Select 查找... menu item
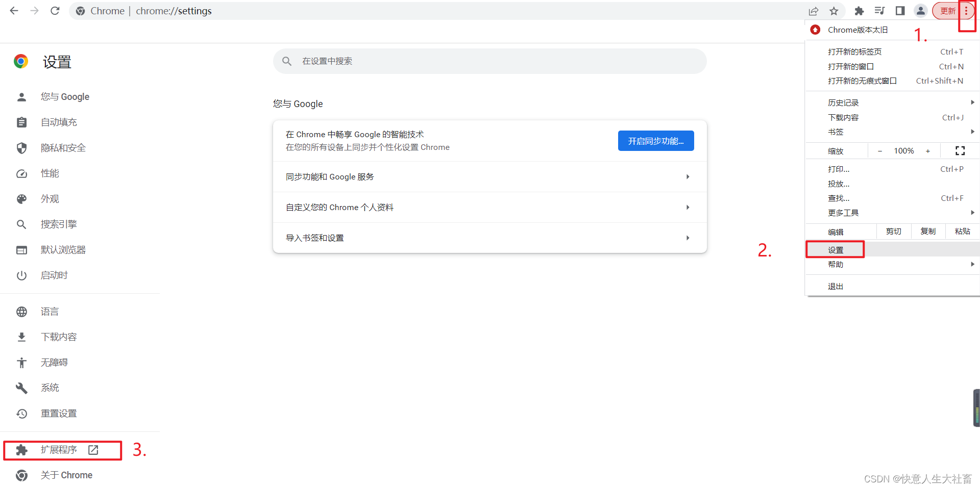 click(892, 198)
